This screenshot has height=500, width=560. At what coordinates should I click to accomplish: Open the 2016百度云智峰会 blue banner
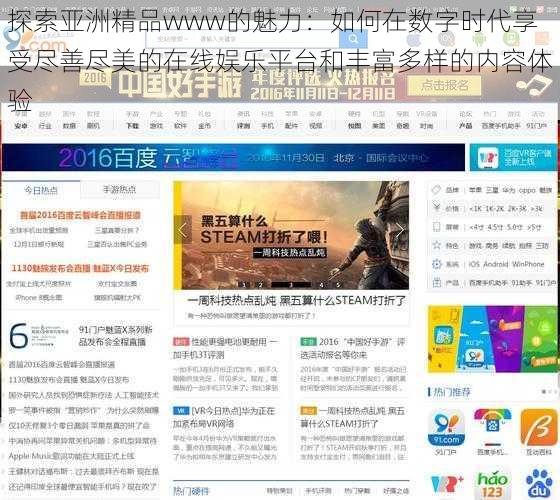234,158
